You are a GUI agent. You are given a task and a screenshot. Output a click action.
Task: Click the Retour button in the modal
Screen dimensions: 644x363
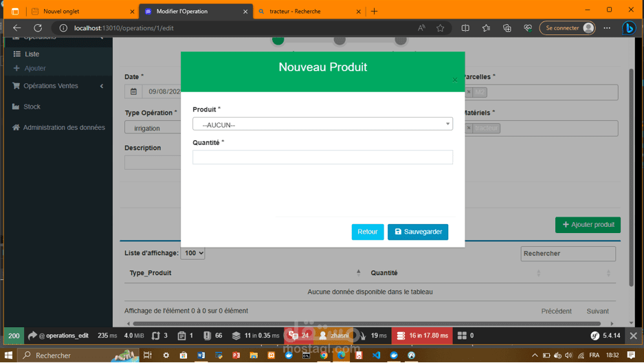pos(368,232)
